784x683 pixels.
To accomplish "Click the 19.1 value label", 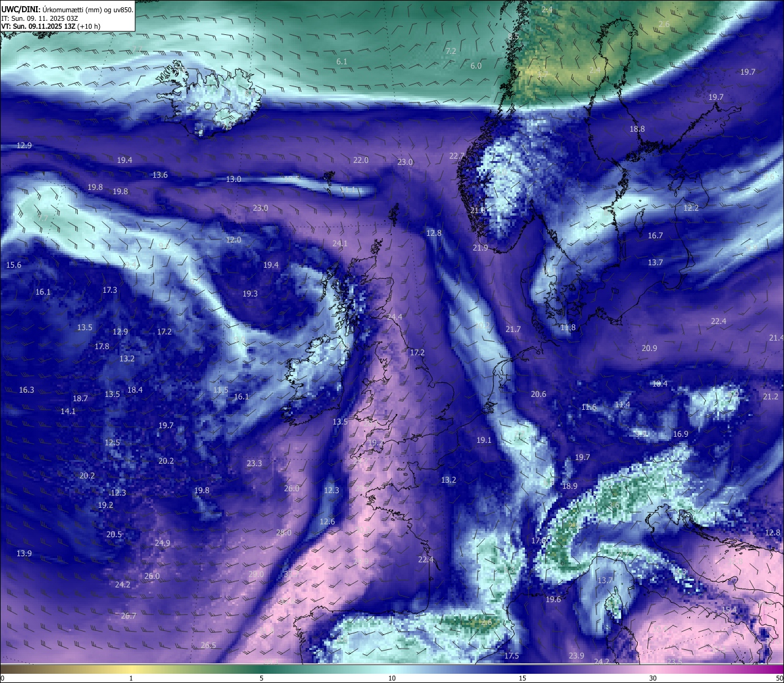I will [x=484, y=440].
